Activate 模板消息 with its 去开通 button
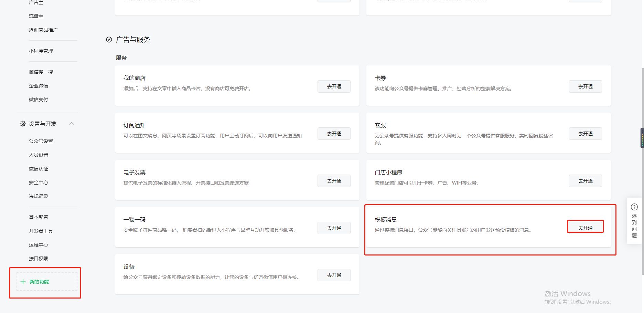The image size is (644, 313). [x=585, y=227]
